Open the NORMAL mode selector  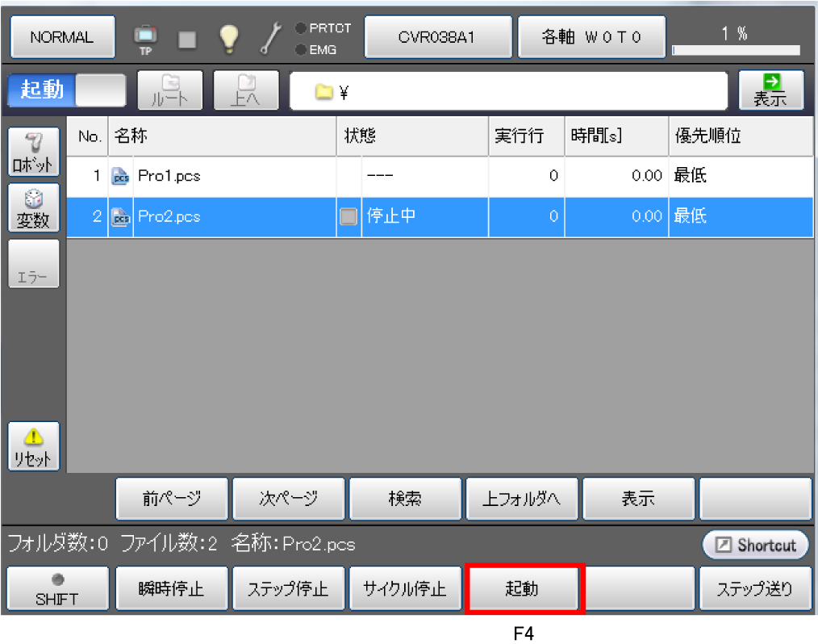[62, 37]
